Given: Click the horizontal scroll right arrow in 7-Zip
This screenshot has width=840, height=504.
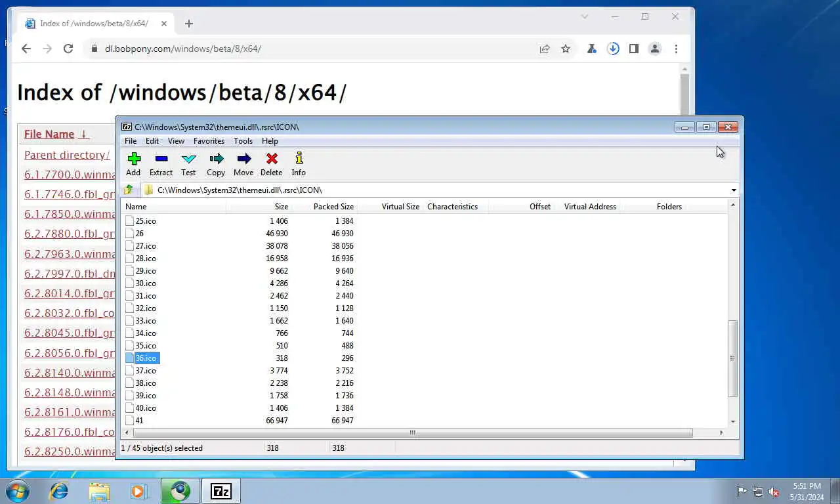Looking at the screenshot, I should 721,432.
